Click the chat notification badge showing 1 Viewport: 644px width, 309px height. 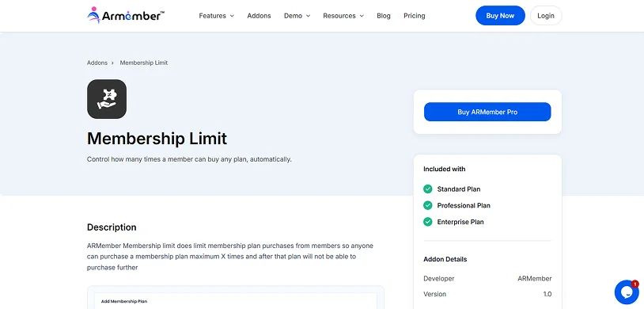pos(635,284)
